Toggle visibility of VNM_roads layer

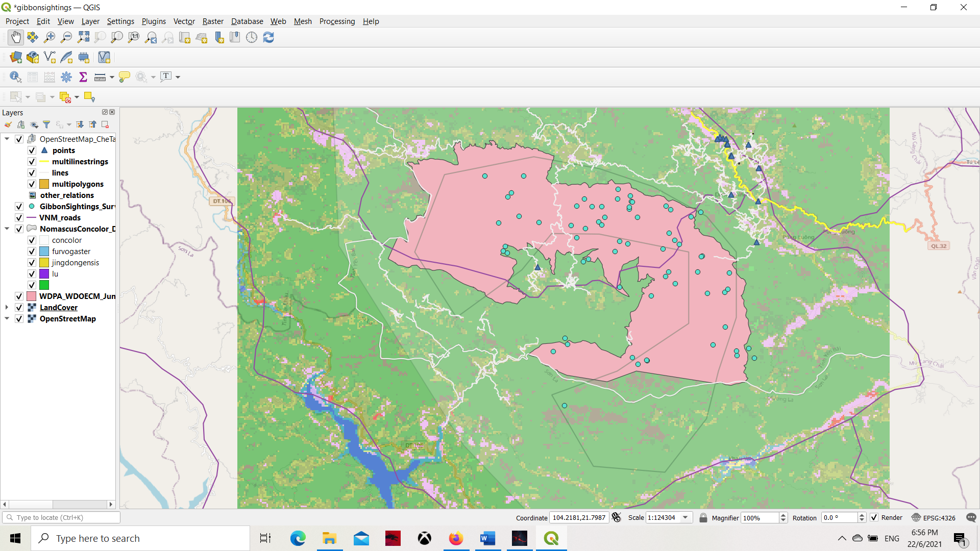19,218
